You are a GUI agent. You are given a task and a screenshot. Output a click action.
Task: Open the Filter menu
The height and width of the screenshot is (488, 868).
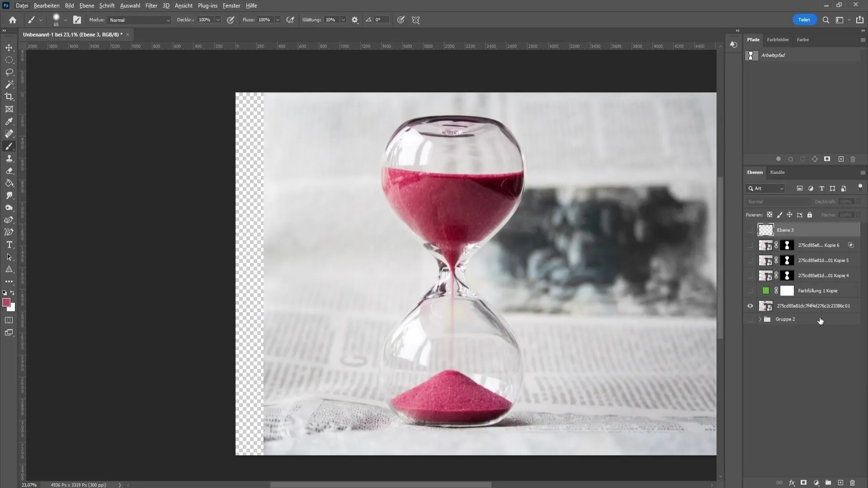click(x=151, y=5)
